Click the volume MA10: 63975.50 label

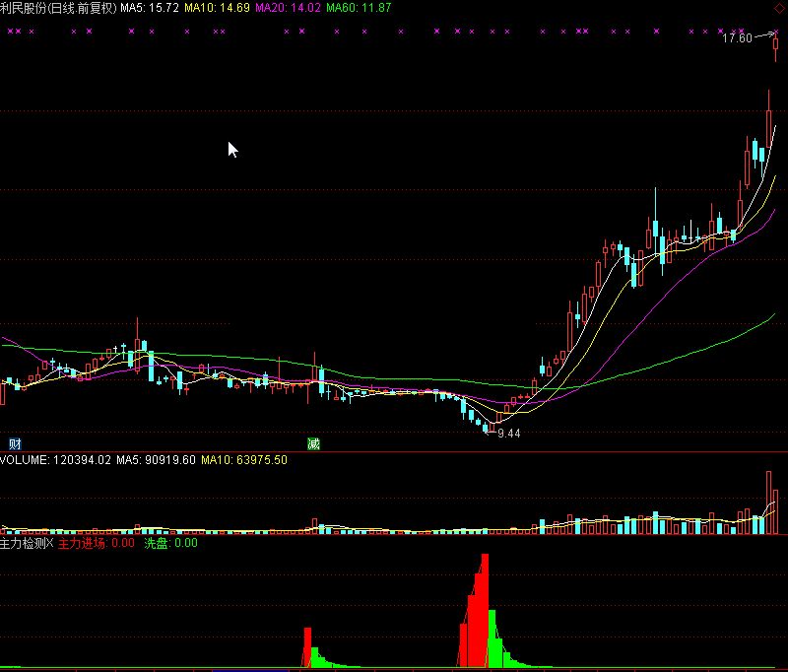pyautogui.click(x=244, y=460)
